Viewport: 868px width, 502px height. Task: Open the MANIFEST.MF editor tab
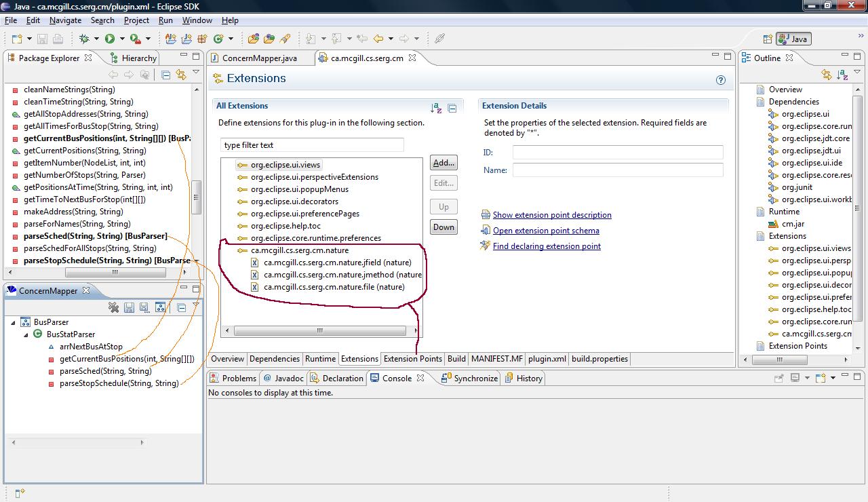tap(497, 359)
